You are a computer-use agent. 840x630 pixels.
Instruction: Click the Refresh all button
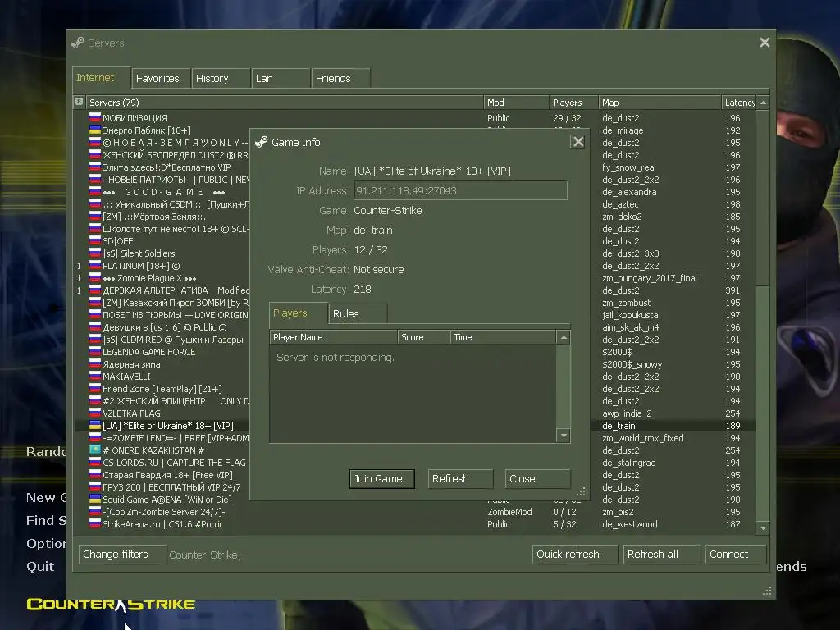[x=662, y=555]
